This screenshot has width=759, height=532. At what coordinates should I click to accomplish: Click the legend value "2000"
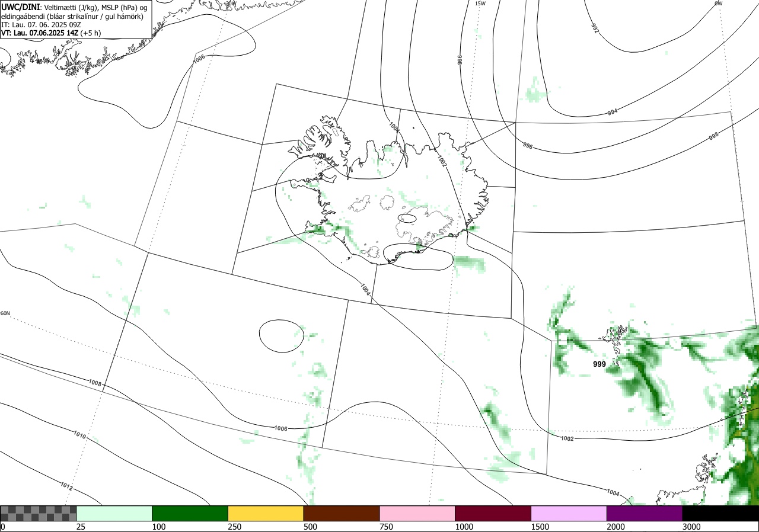616,527
